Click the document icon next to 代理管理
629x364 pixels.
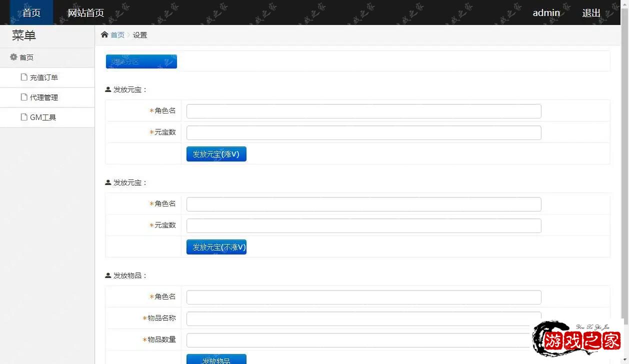(23, 97)
